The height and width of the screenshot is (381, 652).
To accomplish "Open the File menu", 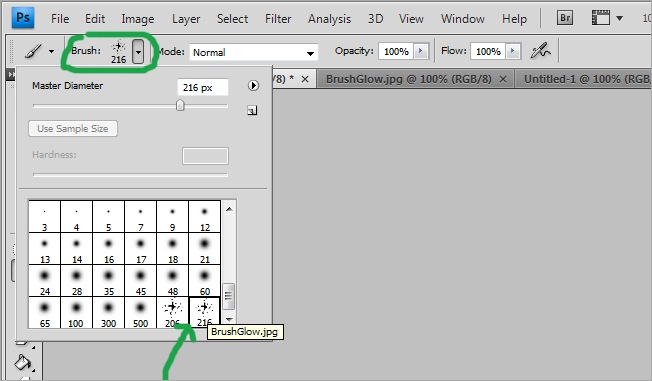I will point(60,19).
